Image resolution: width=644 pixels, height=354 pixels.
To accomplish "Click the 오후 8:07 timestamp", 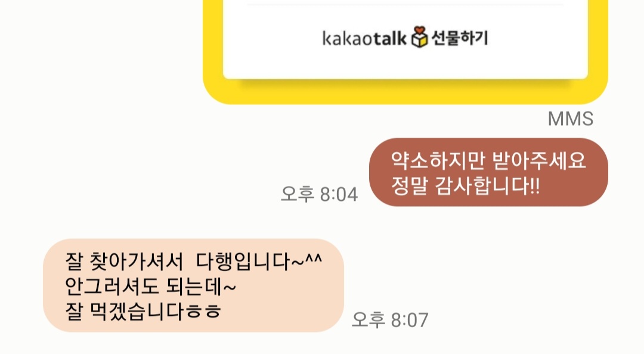I will click(390, 319).
